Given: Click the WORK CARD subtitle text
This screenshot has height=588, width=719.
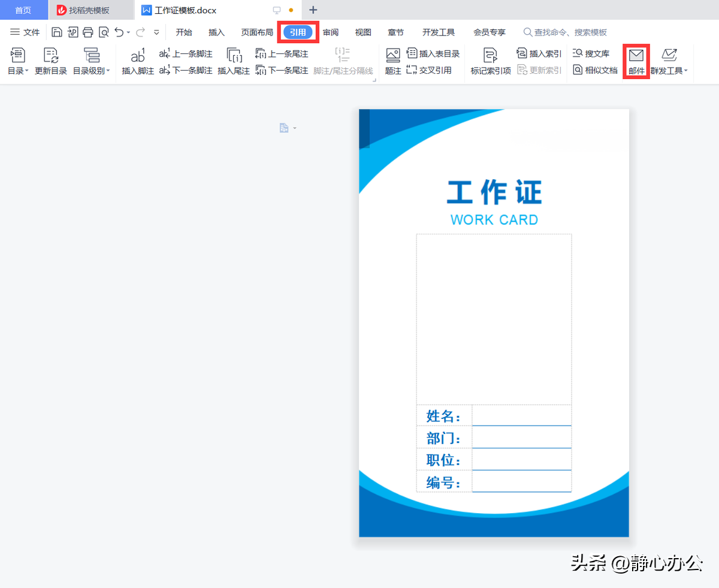Looking at the screenshot, I should (494, 220).
